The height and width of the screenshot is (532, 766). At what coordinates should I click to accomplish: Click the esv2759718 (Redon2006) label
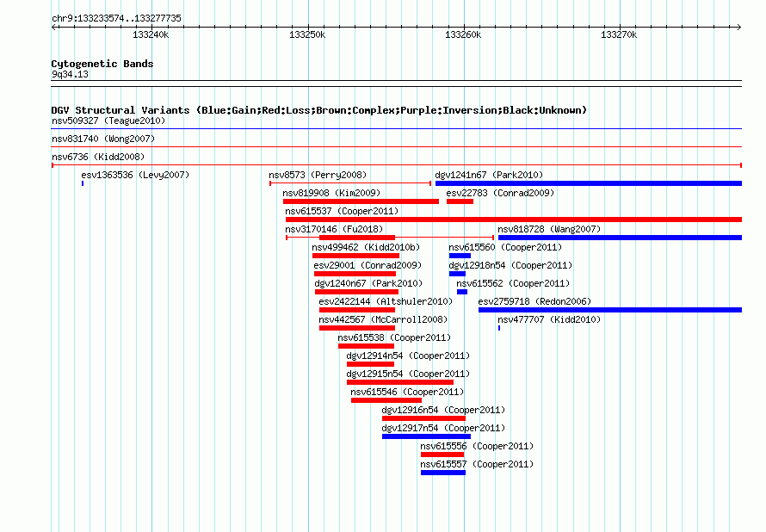(x=534, y=301)
